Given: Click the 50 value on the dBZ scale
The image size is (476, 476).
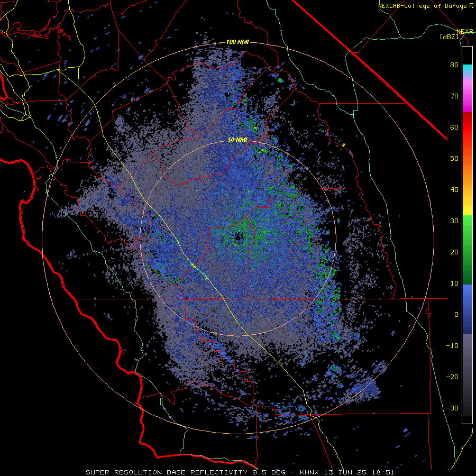Looking at the screenshot, I should (x=454, y=159).
